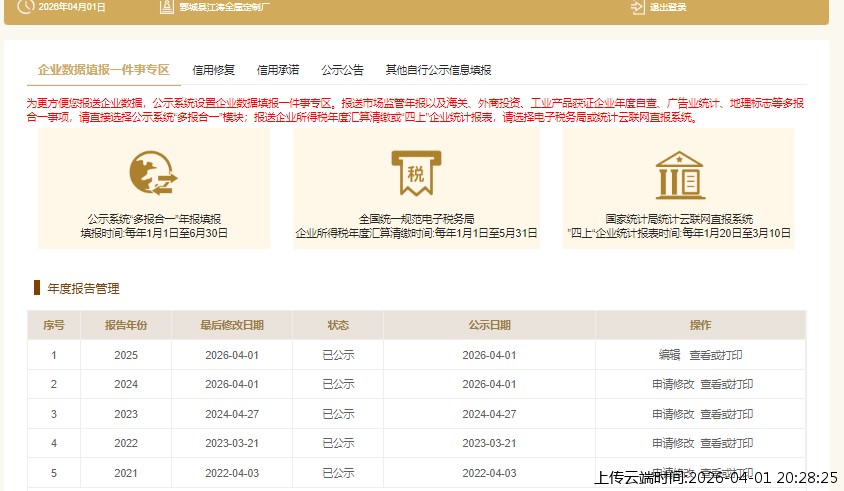Click the globe icon for 多报合一 annual report
This screenshot has width=844, height=491.
[153, 173]
